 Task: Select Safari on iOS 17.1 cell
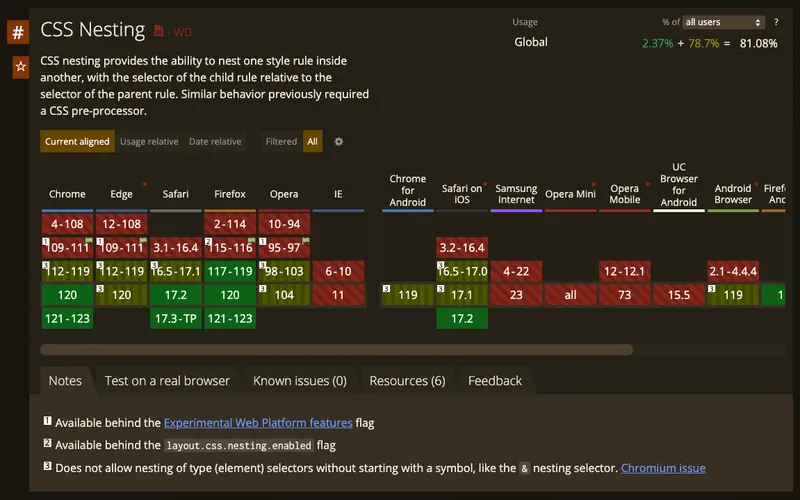462,295
